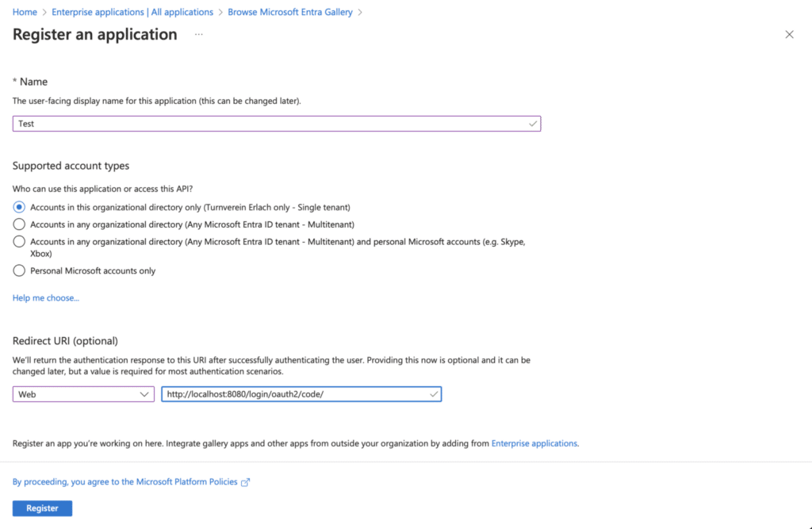
Task: Open the Help me choose link
Action: pos(45,298)
